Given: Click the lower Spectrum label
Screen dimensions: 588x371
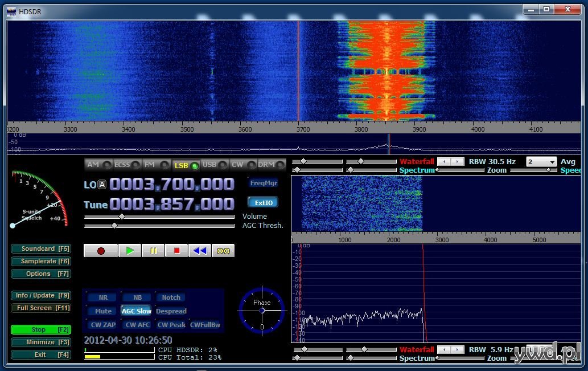Looking at the screenshot, I should pyautogui.click(x=417, y=358).
